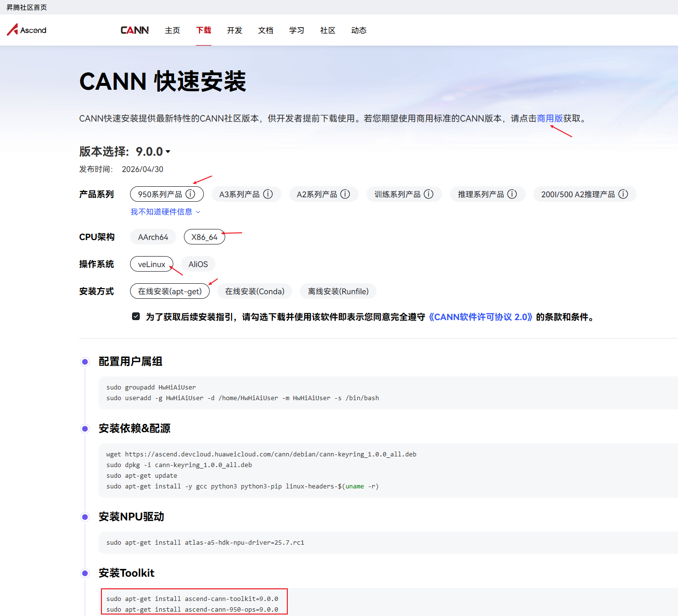Open info icon for 950系列产品
Image resolution: width=678 pixels, height=616 pixels.
click(191, 194)
